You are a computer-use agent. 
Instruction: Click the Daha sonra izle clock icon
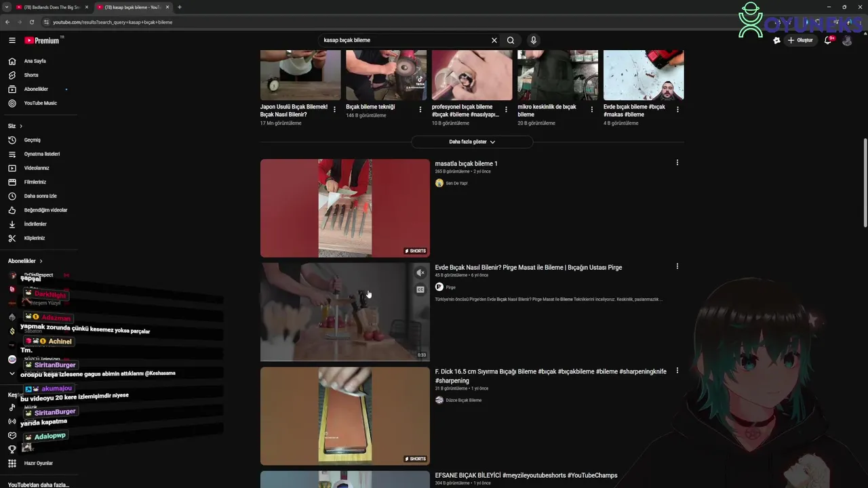12,196
